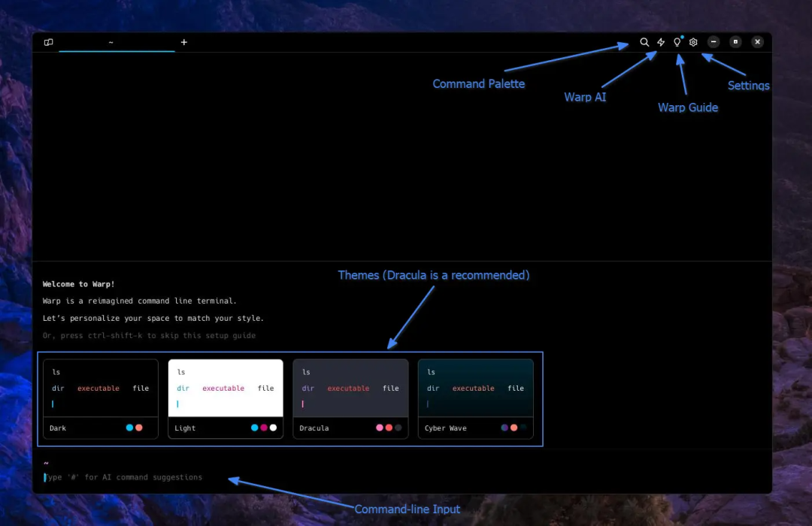The height and width of the screenshot is (526, 812).
Task: Add a new tab with plus button
Action: (184, 42)
